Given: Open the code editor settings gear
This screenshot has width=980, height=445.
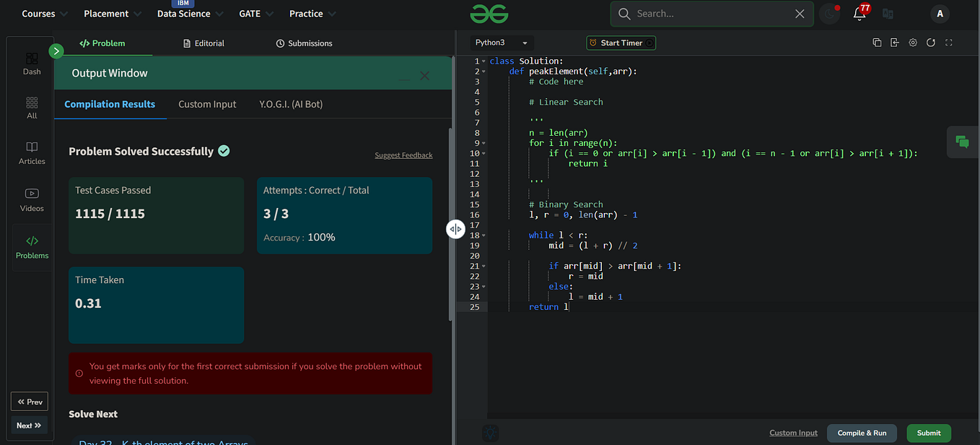Looking at the screenshot, I should 913,43.
